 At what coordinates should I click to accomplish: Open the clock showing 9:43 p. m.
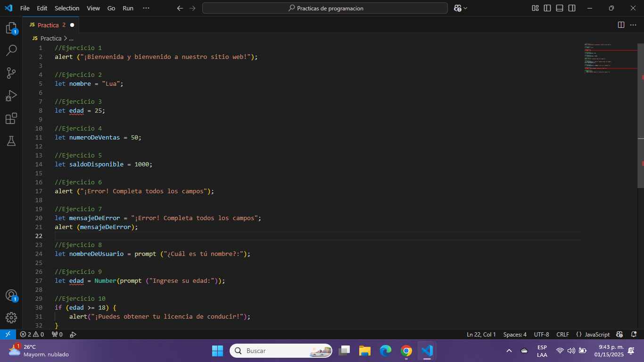click(x=609, y=351)
